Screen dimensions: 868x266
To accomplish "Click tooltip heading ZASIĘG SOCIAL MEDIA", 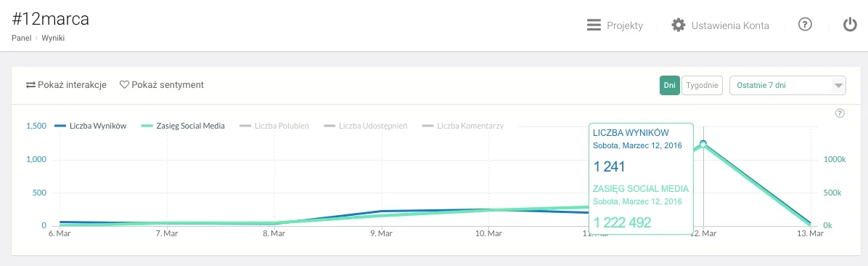I will 641,189.
